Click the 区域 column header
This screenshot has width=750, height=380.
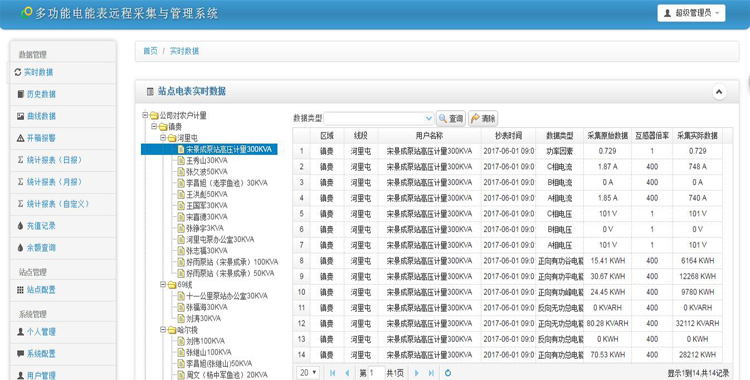[327, 136]
